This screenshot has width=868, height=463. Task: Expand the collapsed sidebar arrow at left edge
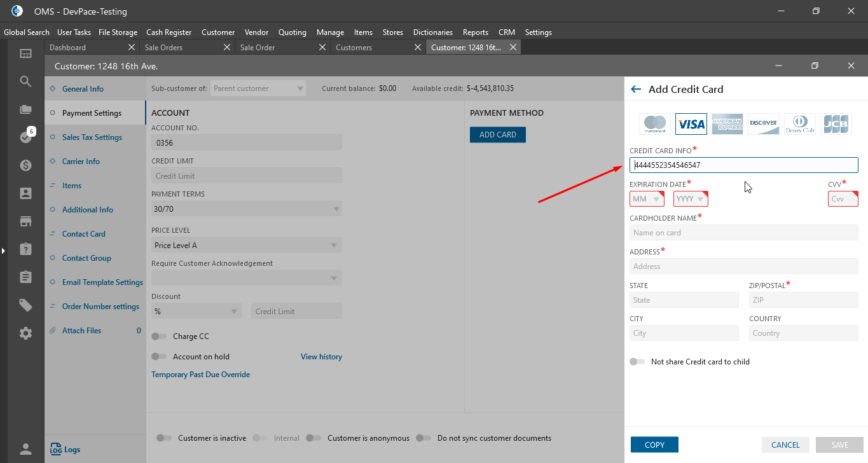click(x=3, y=251)
